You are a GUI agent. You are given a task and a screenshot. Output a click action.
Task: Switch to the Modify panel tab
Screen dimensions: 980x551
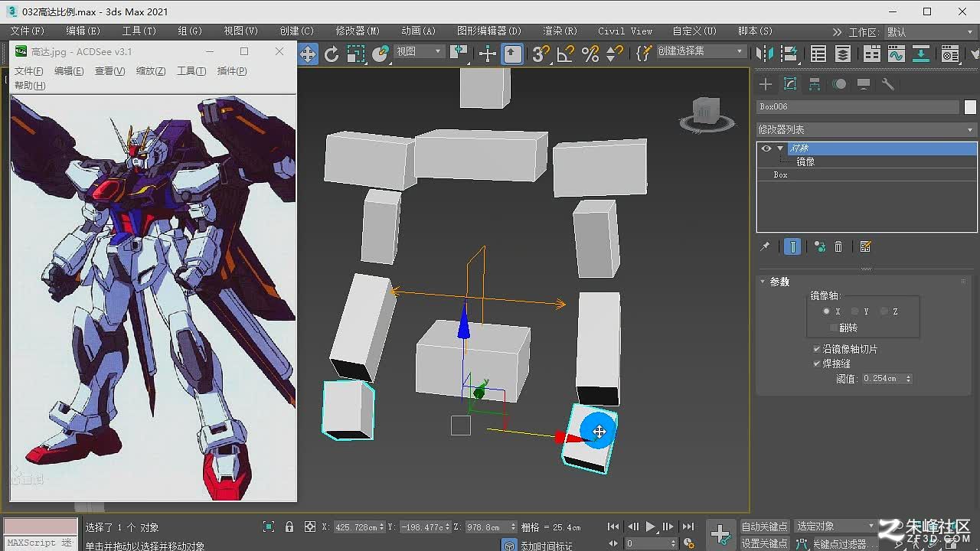tap(790, 84)
